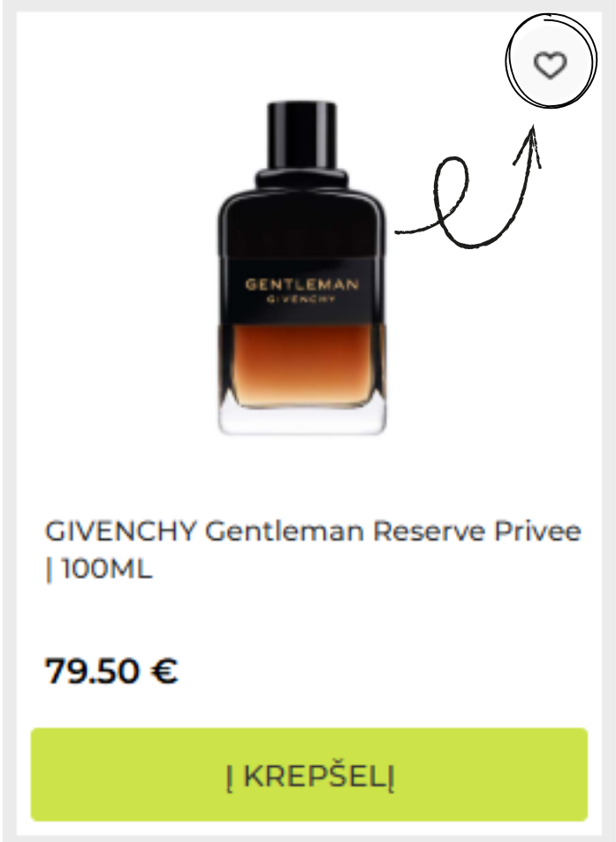Click the 100ML size text in the title
The width and height of the screenshot is (616, 842).
[x=107, y=569]
